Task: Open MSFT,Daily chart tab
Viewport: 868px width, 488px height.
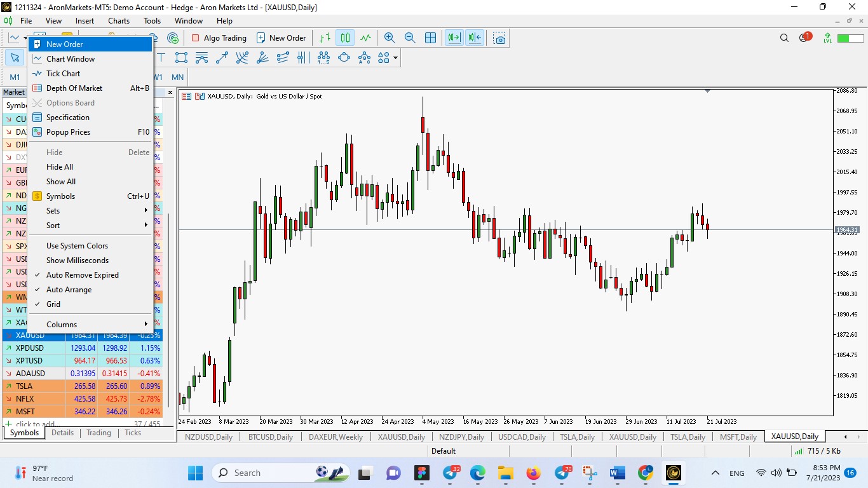Action: 738,437
